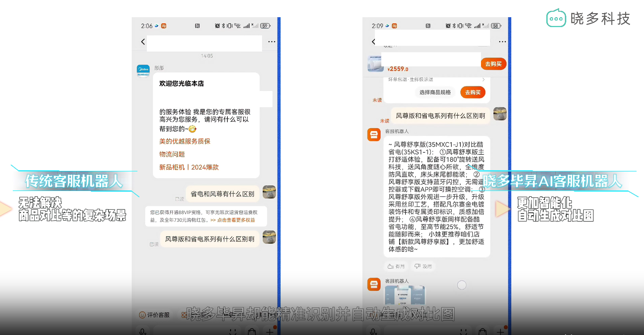Screen dimensions: 644x335
Task: Open three-dot menu in left chat
Action: pyautogui.click(x=271, y=42)
